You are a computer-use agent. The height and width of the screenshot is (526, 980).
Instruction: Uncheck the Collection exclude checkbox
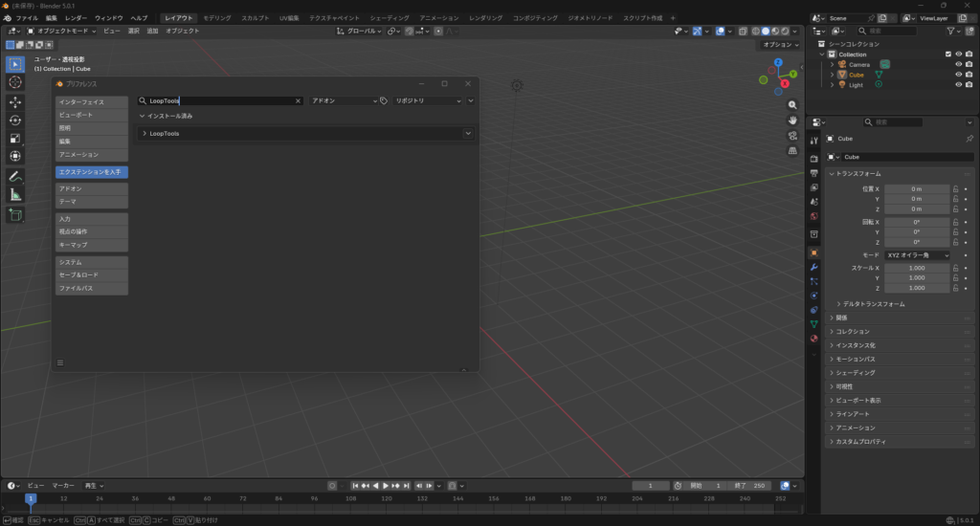coord(948,55)
